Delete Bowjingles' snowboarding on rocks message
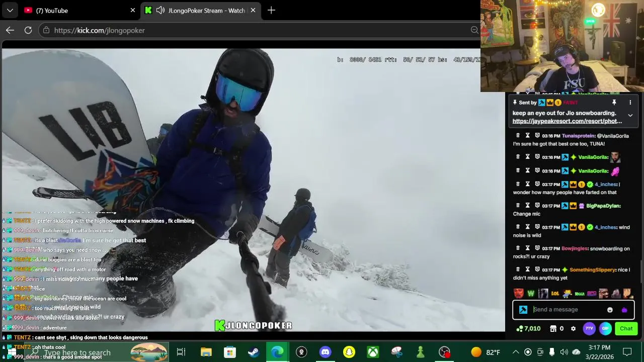Viewport: 644px width, 362px height. click(518, 248)
